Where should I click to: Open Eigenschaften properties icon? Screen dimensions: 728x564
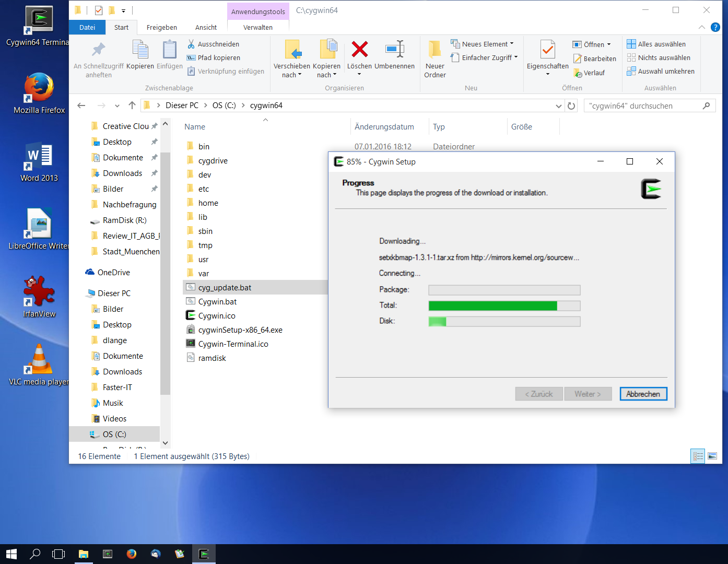click(x=547, y=50)
